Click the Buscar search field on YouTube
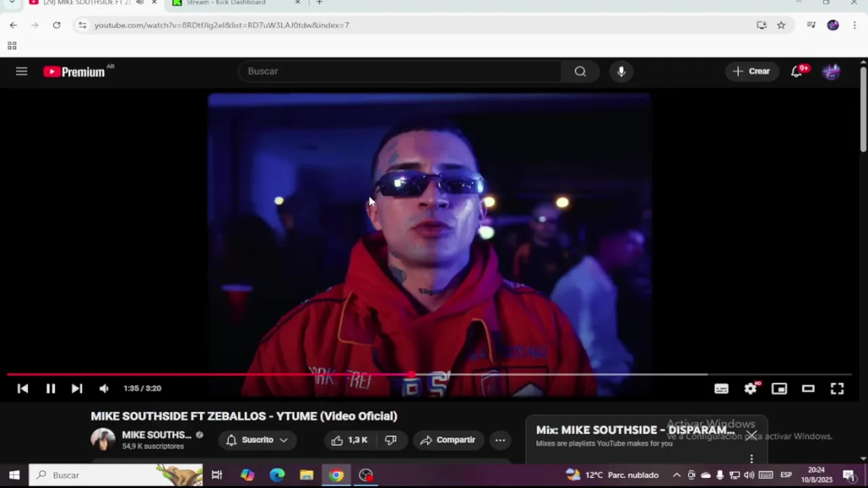Image resolution: width=868 pixels, height=488 pixels. coord(400,71)
